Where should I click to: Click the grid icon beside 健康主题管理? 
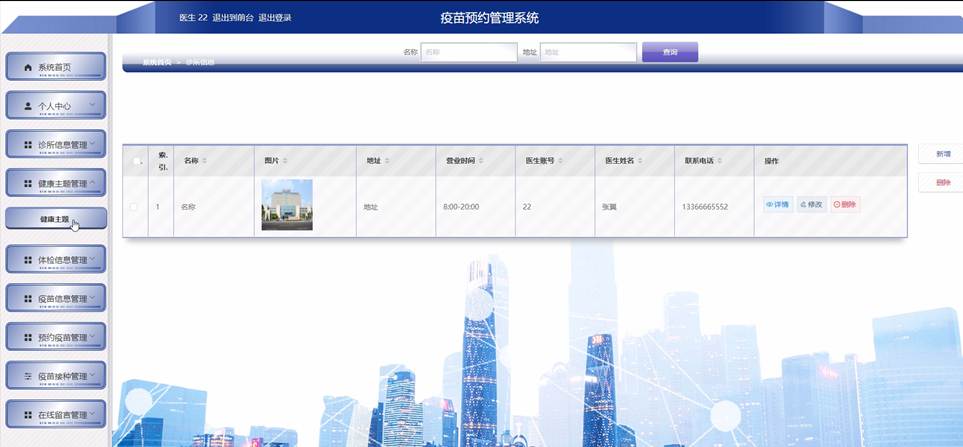click(28, 184)
